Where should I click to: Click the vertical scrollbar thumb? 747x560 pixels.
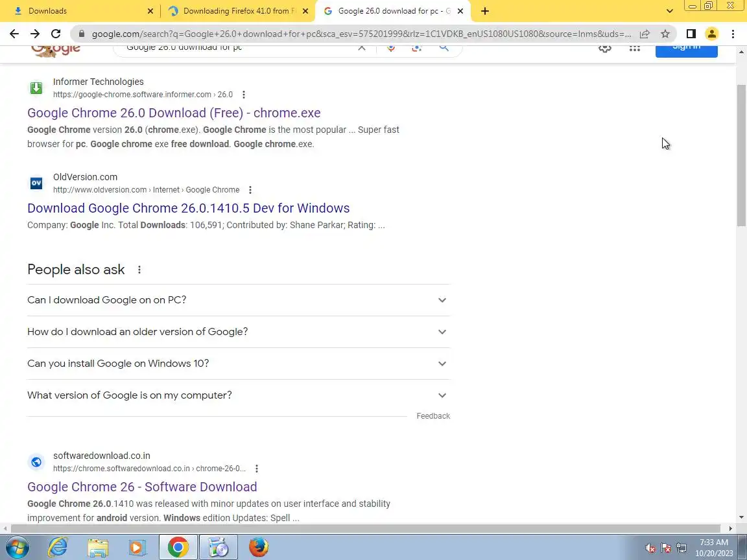741,156
